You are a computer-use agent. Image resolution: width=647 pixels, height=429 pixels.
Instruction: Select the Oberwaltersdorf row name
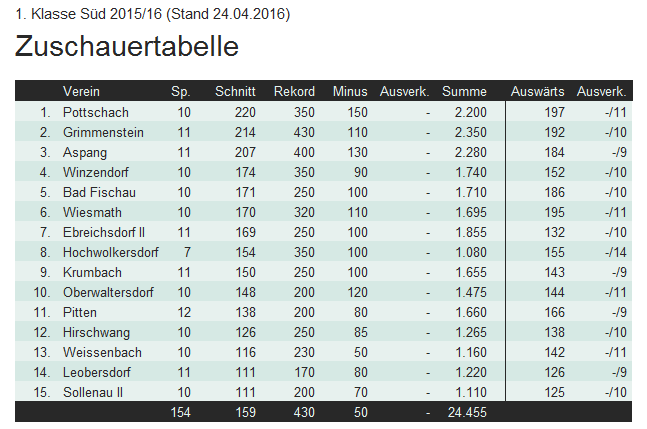click(108, 292)
